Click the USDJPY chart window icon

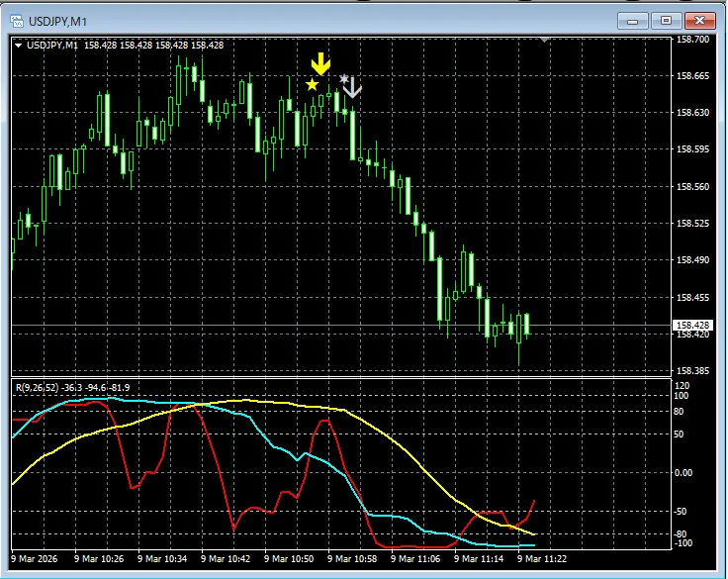pyautogui.click(x=17, y=19)
